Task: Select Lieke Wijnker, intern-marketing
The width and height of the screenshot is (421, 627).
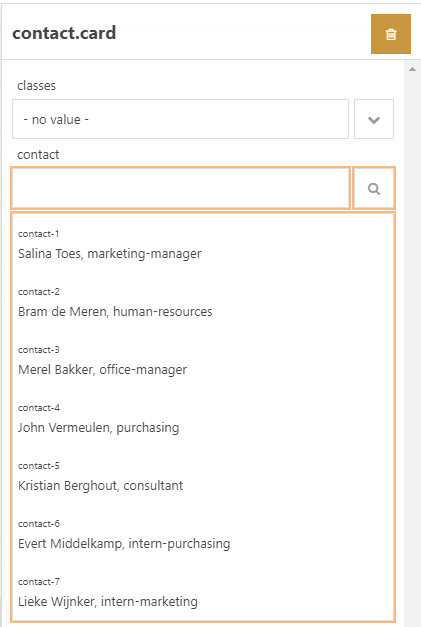Action: tap(203, 593)
